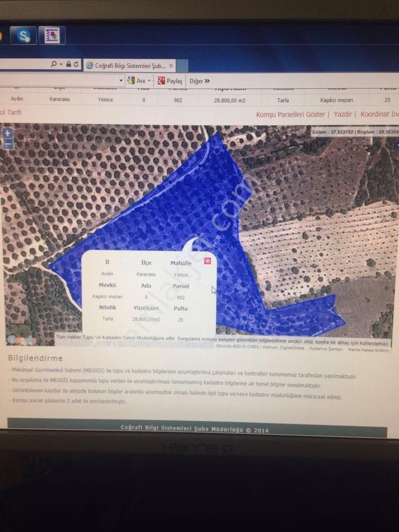399x532 pixels.
Task: Click Harita hatası bildirin link
Action: (368, 350)
